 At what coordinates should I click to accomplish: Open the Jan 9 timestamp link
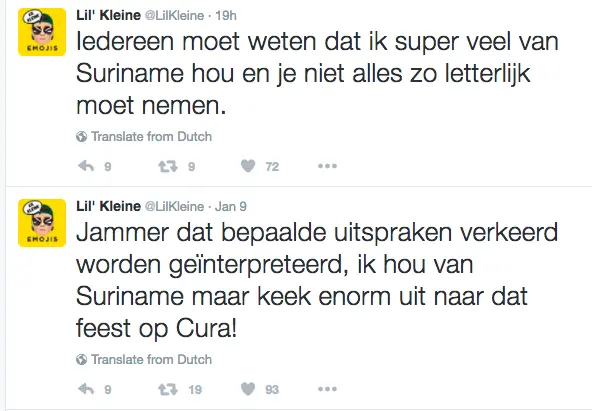231,206
